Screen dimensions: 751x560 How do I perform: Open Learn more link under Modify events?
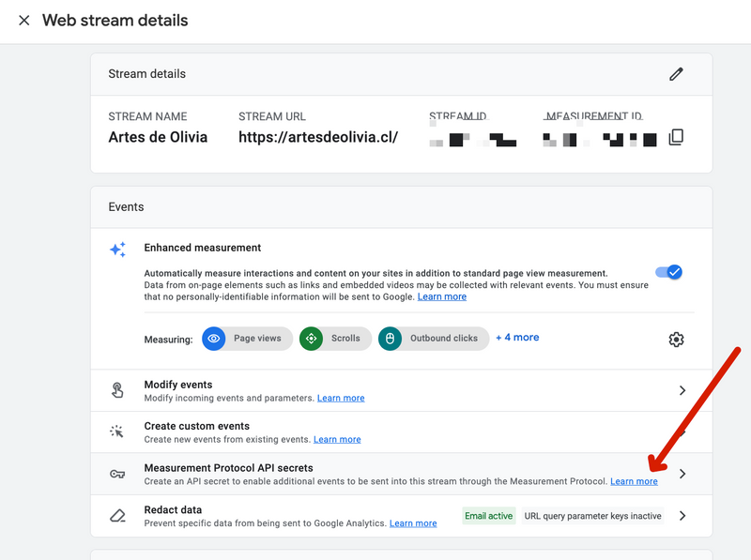[x=341, y=399]
